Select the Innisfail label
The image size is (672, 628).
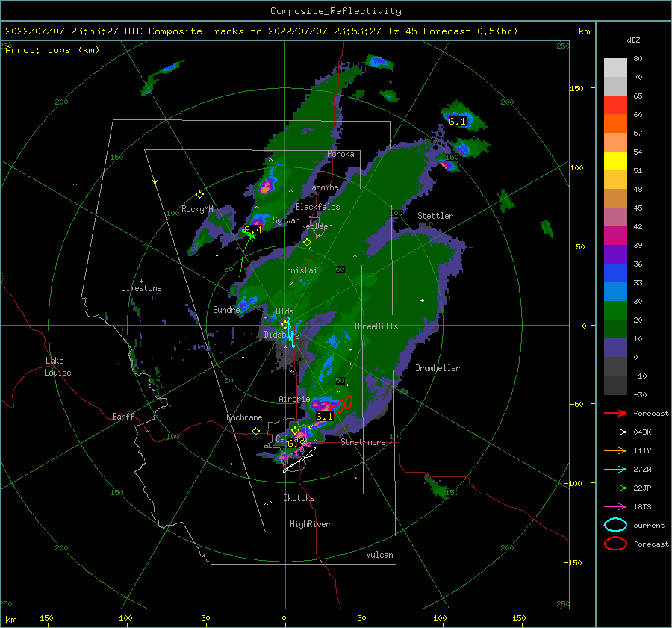(302, 270)
